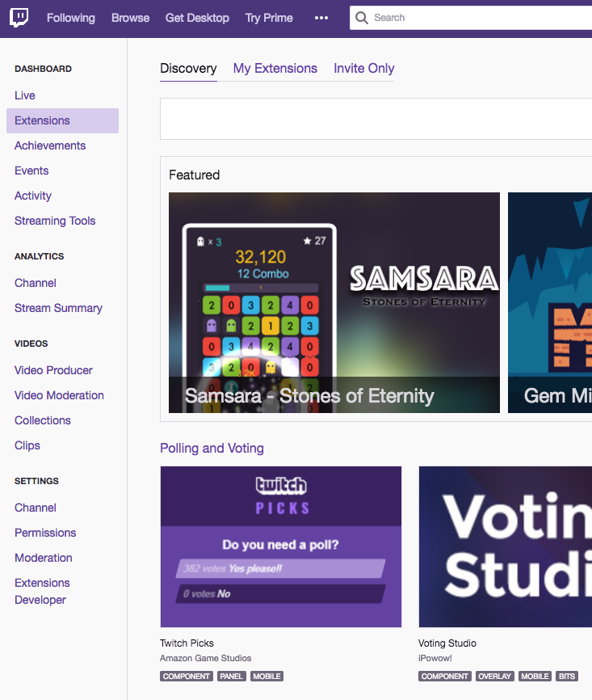This screenshot has height=700, width=592.
Task: Open Permissions settings
Action: point(45,533)
